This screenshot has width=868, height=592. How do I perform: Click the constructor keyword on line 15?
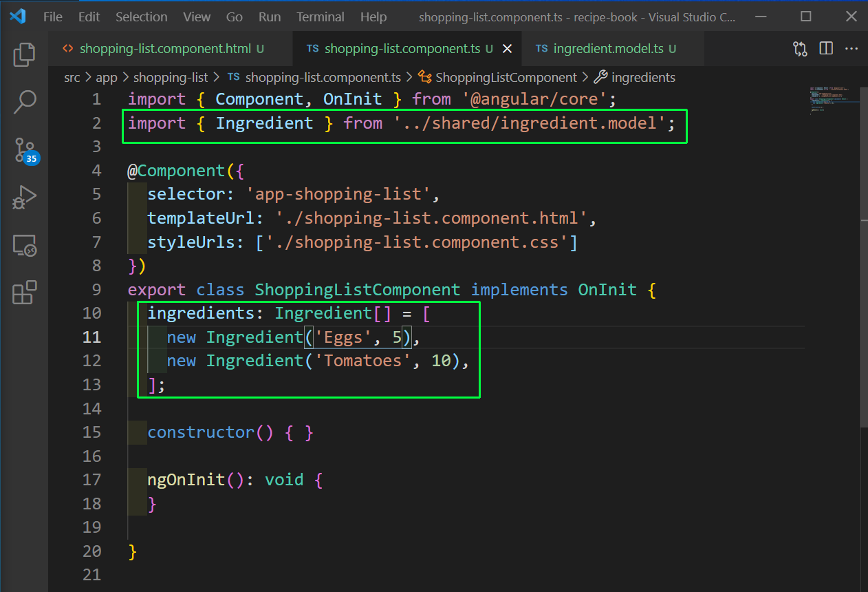(201, 432)
